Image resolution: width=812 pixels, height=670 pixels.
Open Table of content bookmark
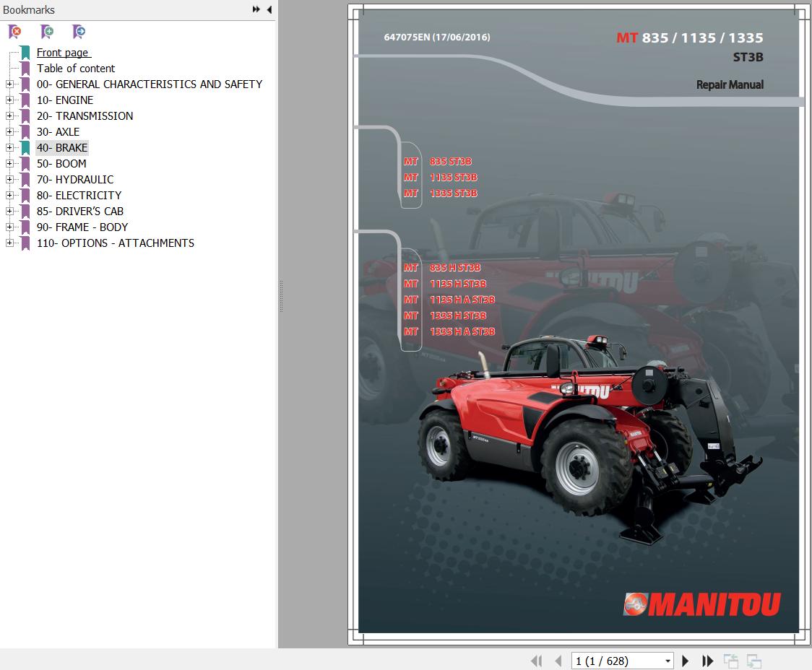coord(76,69)
